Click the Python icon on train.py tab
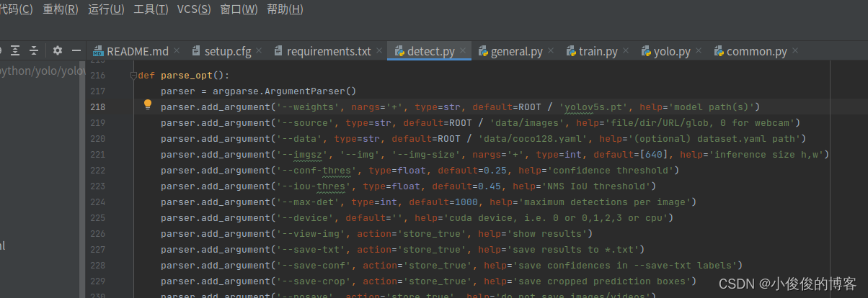 coord(570,51)
